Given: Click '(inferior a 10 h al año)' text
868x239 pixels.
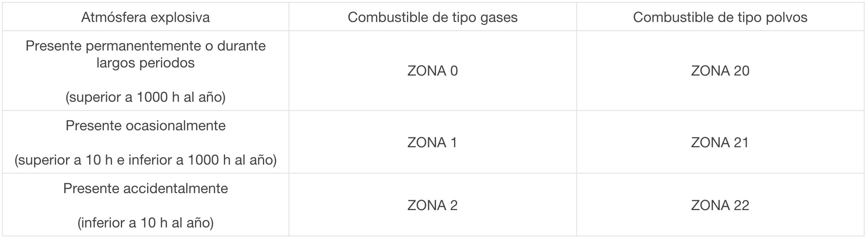Looking at the screenshot, I should pos(146,223).
